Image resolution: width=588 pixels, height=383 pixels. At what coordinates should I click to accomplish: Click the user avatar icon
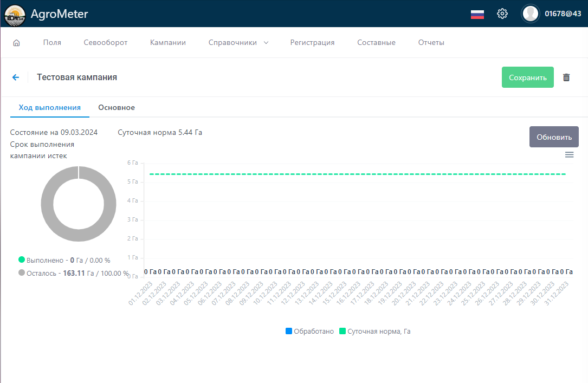(530, 14)
